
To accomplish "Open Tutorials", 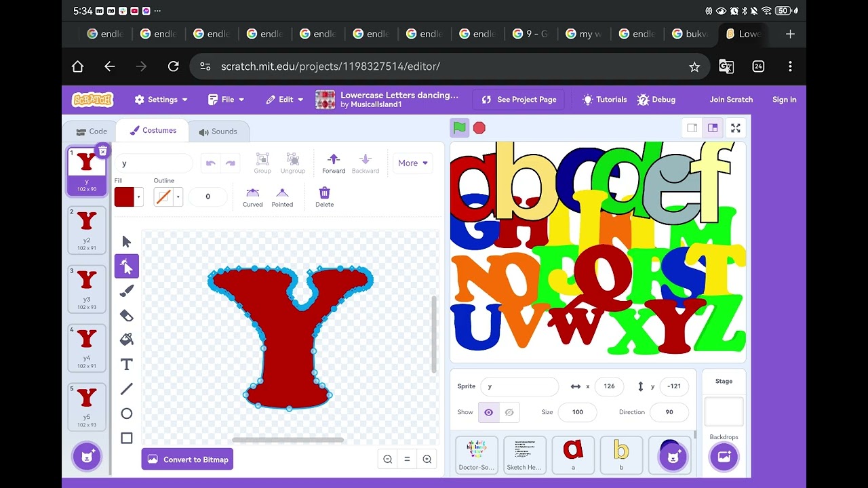I will [x=604, y=100].
